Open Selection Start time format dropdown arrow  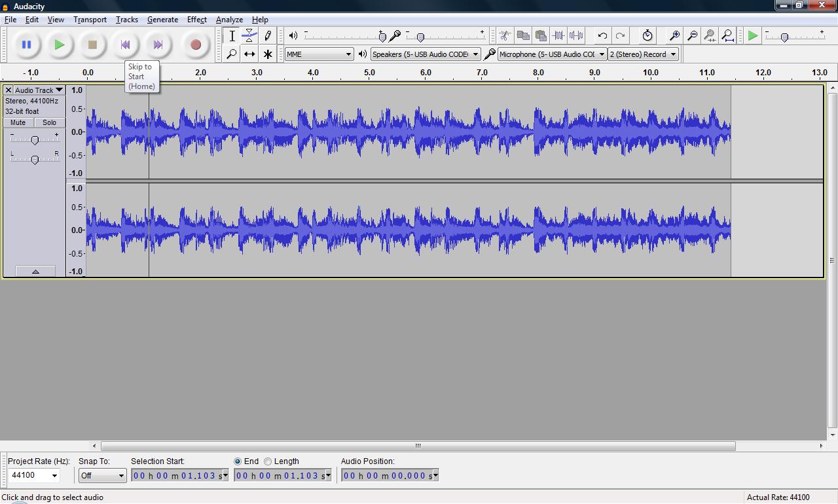coord(226,476)
